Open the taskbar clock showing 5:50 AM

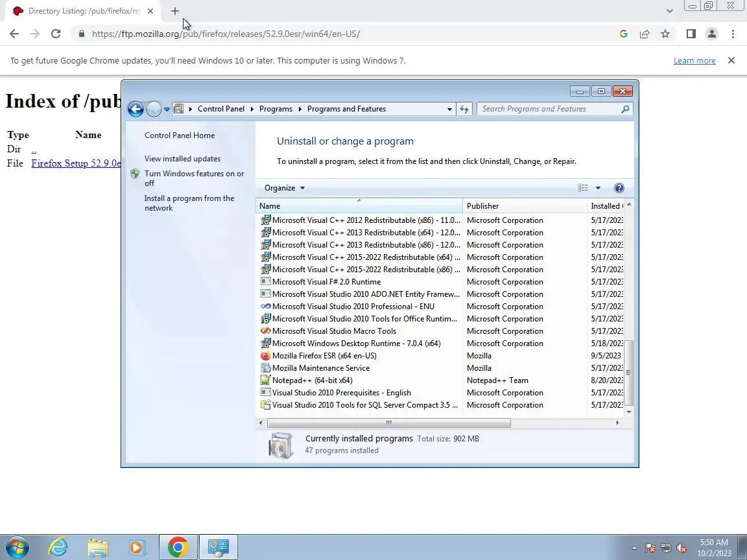714,548
